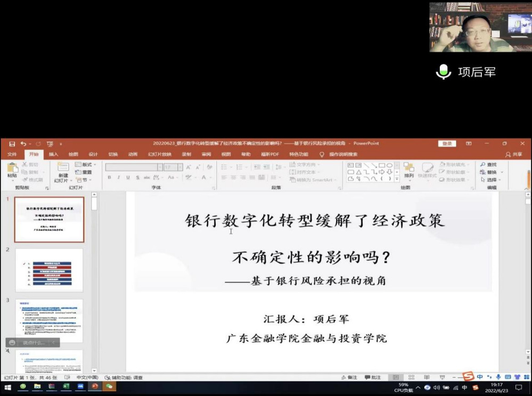The width and height of the screenshot is (532, 396).
Task: Click the Save icon in quick access toolbar
Action: 12,144
